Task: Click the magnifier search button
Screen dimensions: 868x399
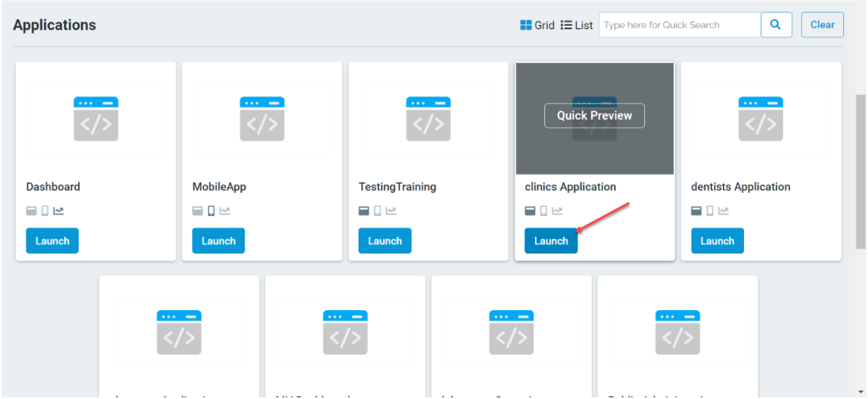Action: tap(776, 25)
